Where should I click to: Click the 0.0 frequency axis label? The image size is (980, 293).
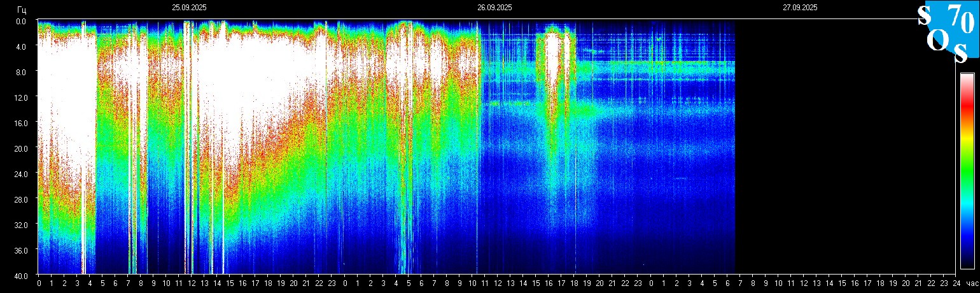[20, 21]
